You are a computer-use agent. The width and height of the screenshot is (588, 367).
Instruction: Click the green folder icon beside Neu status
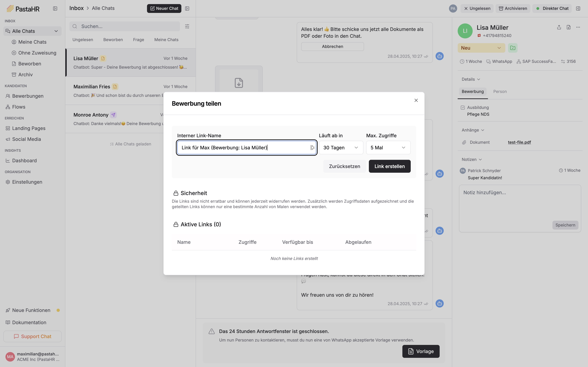coord(513,48)
